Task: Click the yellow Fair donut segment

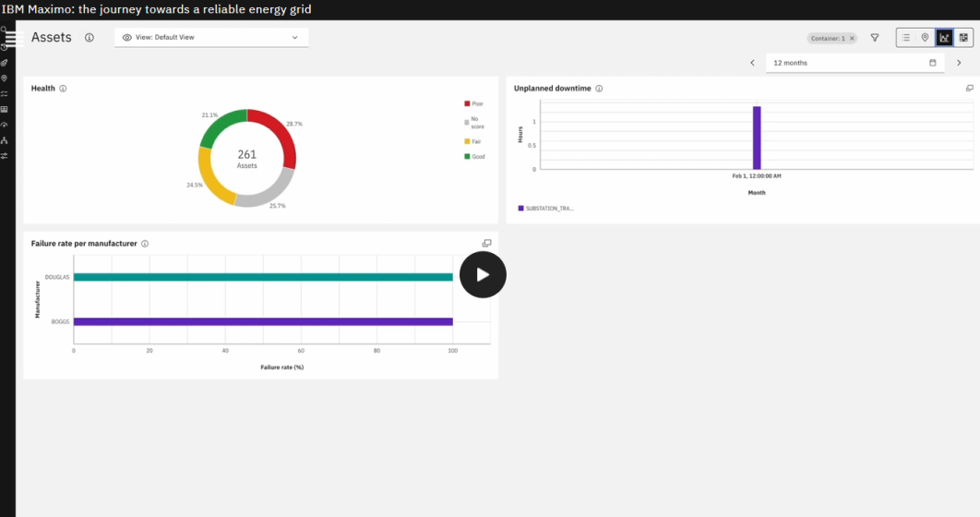Action: [210, 181]
